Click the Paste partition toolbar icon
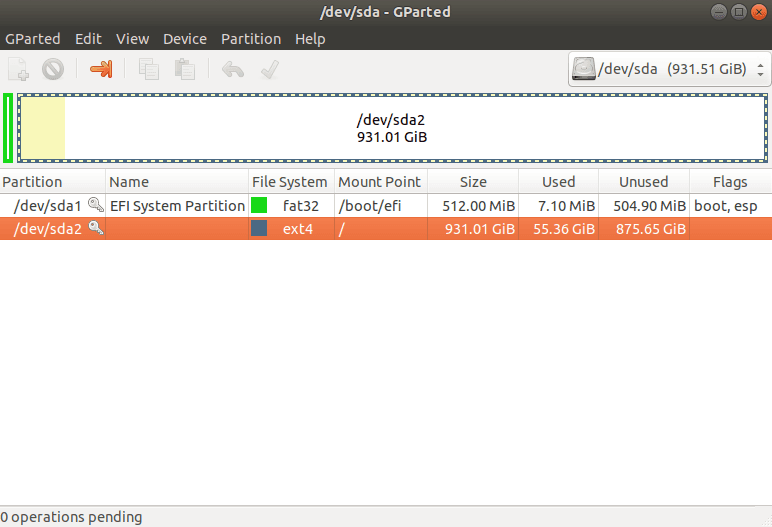 tap(184, 69)
